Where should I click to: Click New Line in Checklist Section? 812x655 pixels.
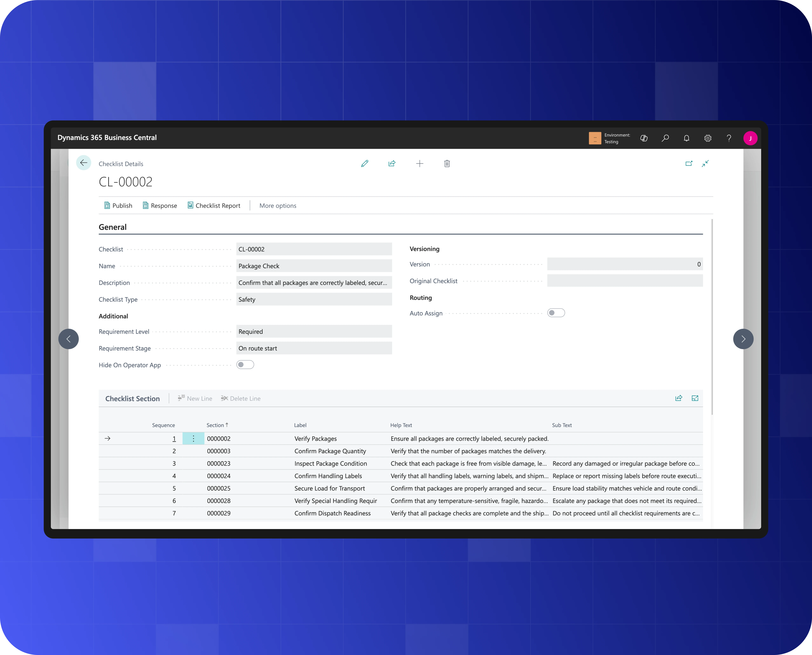click(x=195, y=398)
